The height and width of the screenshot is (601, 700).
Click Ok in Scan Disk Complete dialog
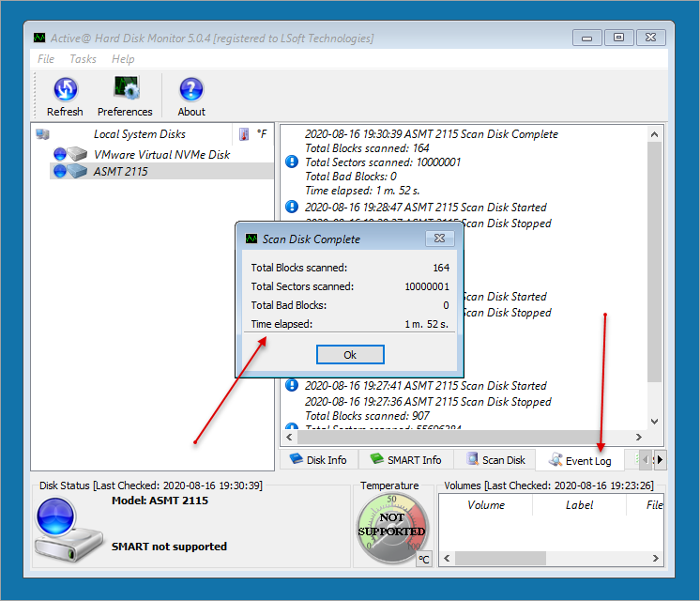tap(350, 355)
